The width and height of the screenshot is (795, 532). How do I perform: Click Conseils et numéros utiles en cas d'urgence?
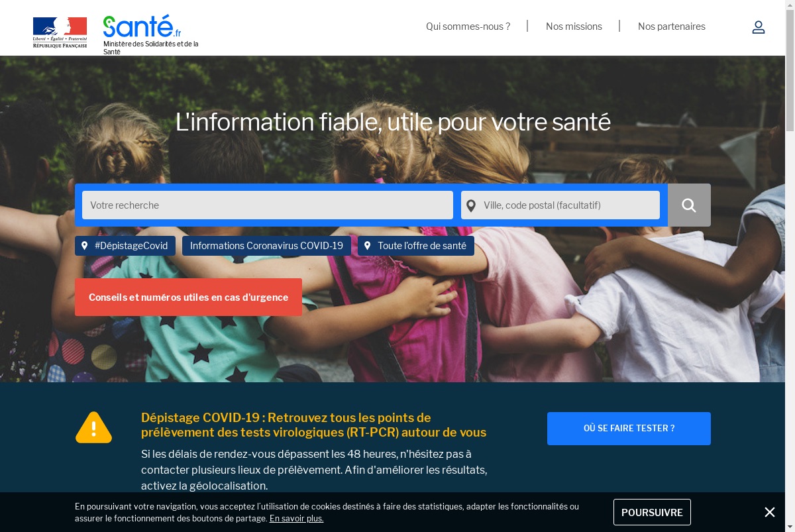click(188, 297)
